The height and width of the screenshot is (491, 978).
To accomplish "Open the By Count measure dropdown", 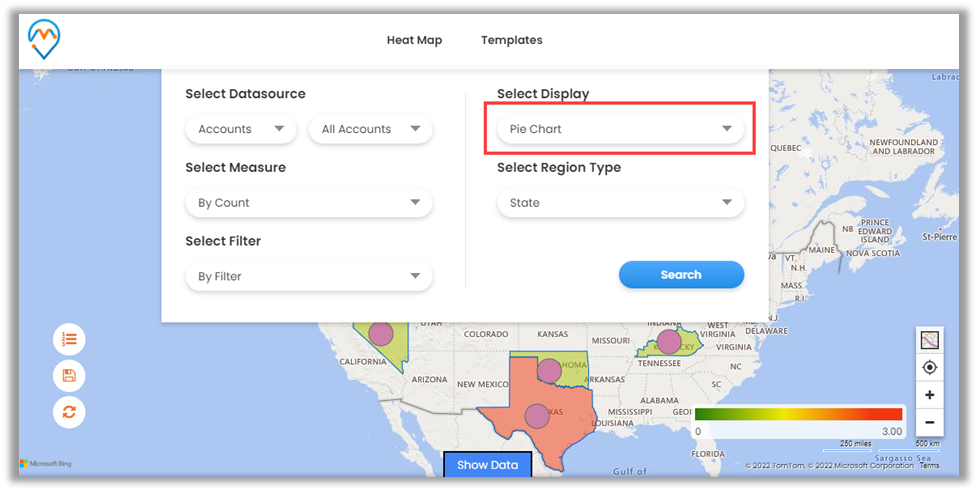I will [x=309, y=203].
